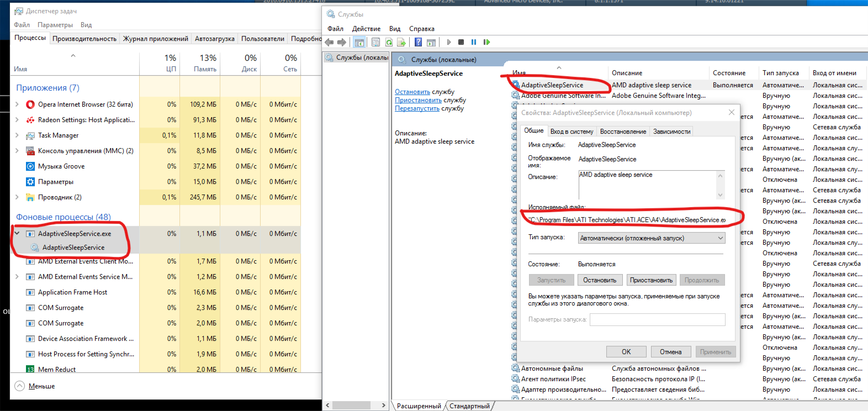Expand the AMD External Events Service row

coord(17,277)
